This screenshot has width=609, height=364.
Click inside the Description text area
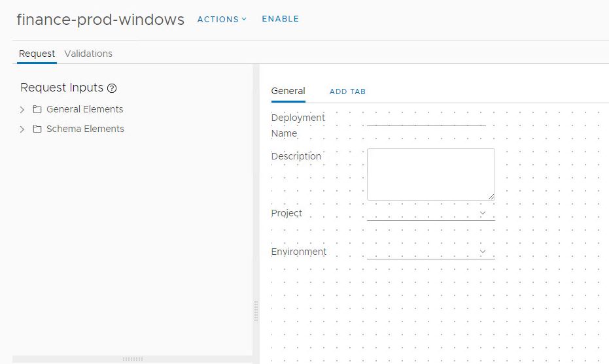click(430, 174)
